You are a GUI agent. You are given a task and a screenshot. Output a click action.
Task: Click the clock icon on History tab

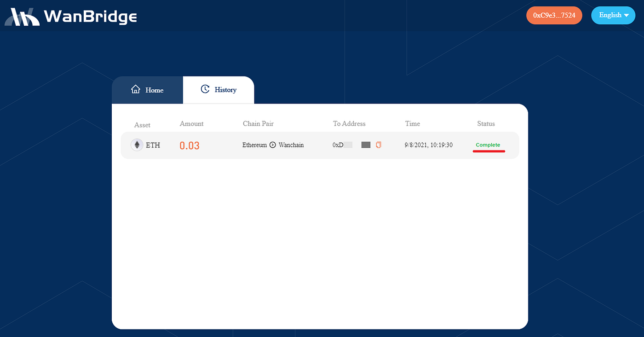coord(205,89)
